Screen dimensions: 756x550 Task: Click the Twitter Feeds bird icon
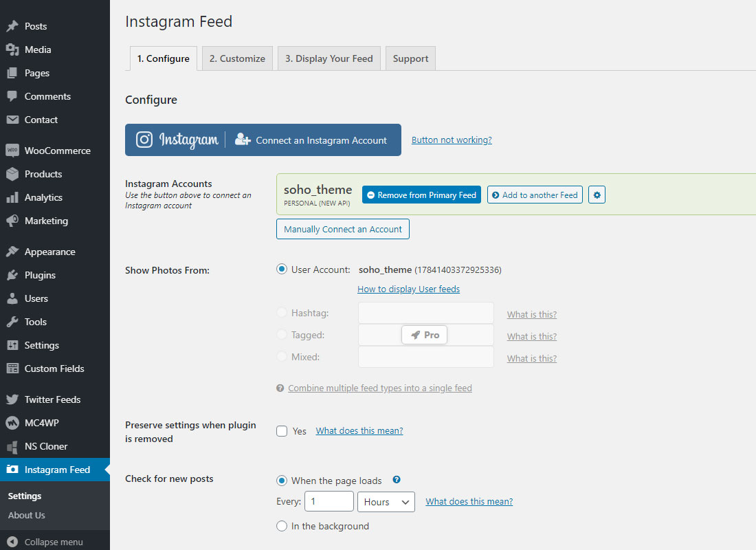tap(12, 399)
